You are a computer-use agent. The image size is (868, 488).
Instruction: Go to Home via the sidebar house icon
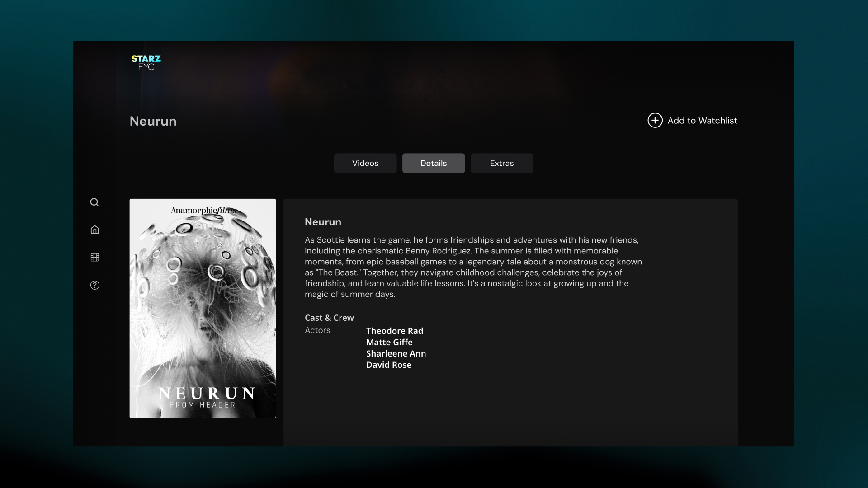(94, 230)
